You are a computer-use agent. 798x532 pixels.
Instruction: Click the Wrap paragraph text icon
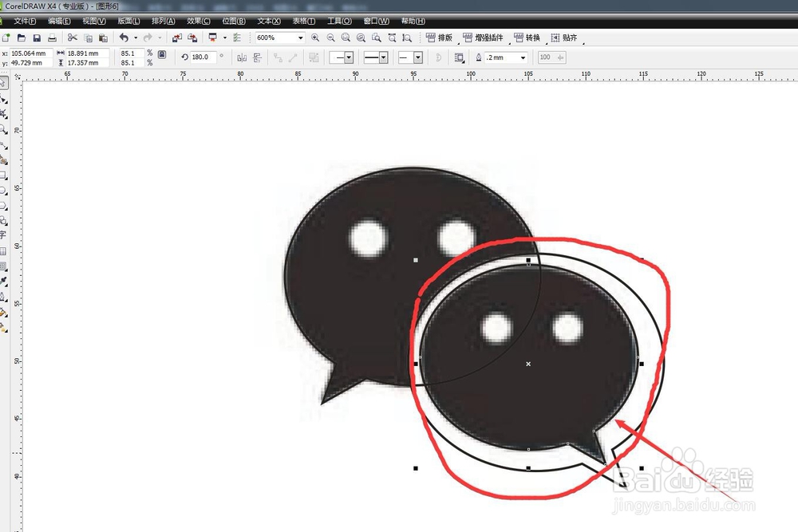(x=459, y=57)
